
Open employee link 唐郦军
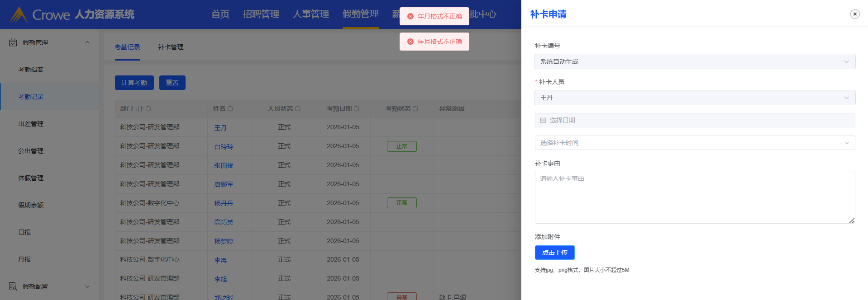[x=224, y=184]
